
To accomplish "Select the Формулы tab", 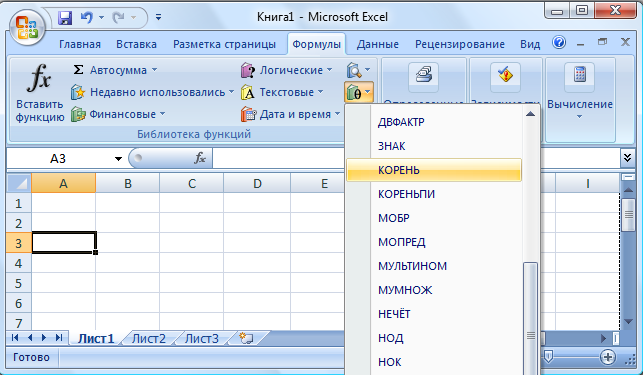I will 316,44.
